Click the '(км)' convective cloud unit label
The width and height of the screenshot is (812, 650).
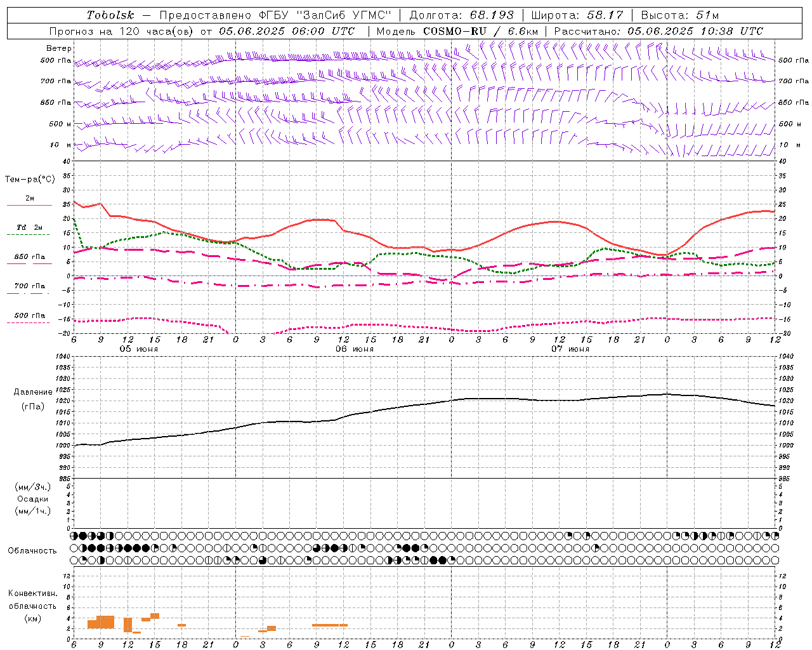[32, 618]
